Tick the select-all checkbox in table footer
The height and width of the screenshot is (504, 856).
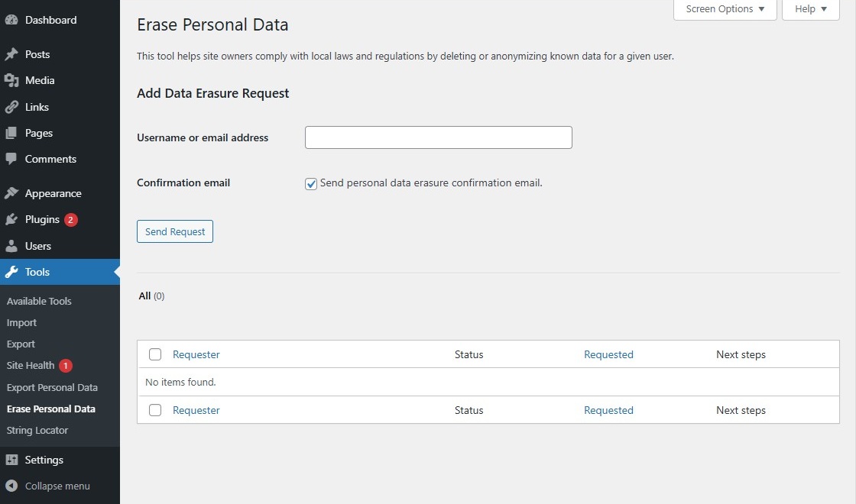[155, 410]
